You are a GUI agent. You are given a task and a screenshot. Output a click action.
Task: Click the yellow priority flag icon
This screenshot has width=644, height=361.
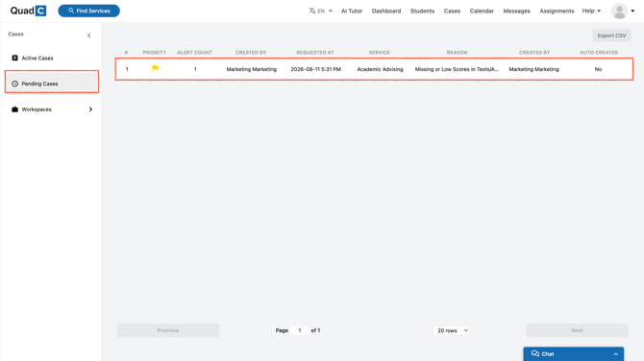coord(155,68)
